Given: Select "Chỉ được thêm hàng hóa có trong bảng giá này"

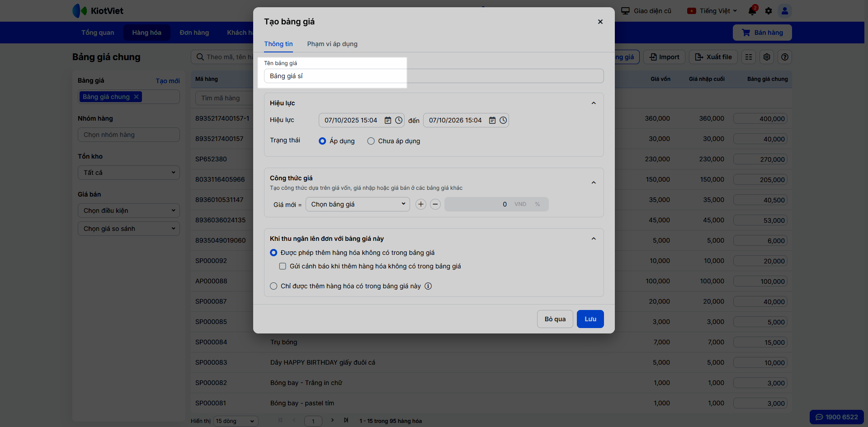Looking at the screenshot, I should 274,286.
